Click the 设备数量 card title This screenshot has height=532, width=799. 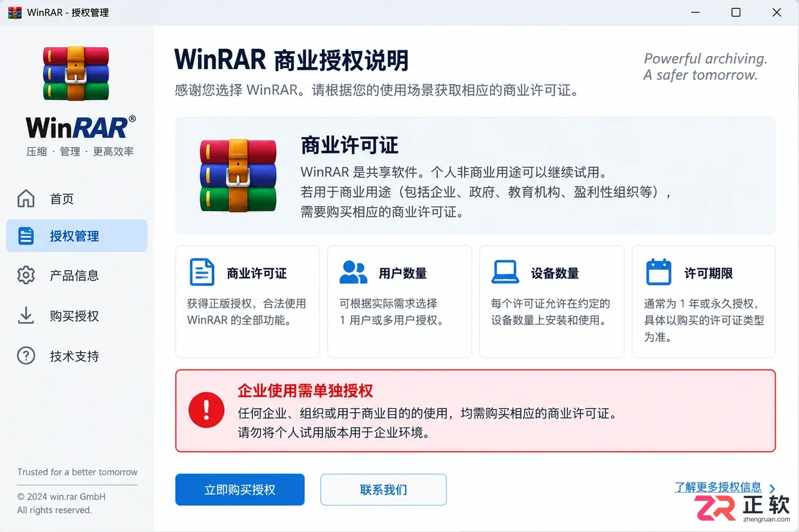(555, 273)
